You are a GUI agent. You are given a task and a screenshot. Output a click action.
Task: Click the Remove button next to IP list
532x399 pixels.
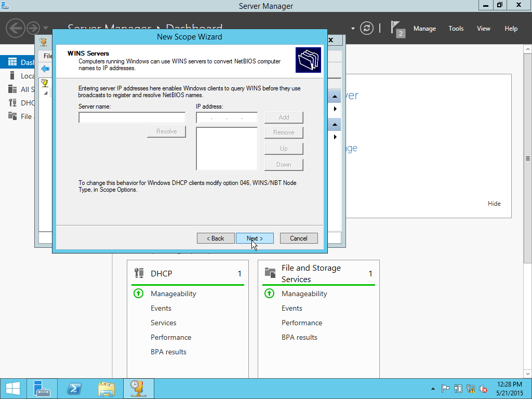[x=284, y=132]
